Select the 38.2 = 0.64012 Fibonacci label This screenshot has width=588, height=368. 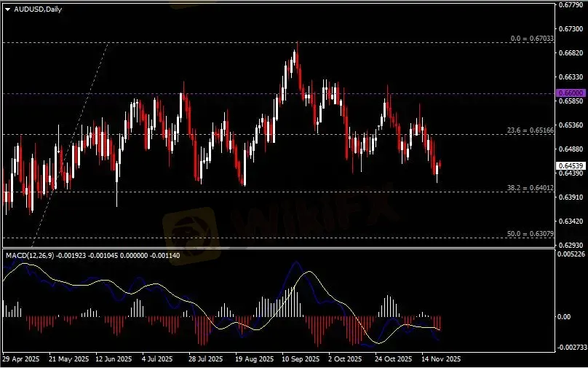[531, 187]
